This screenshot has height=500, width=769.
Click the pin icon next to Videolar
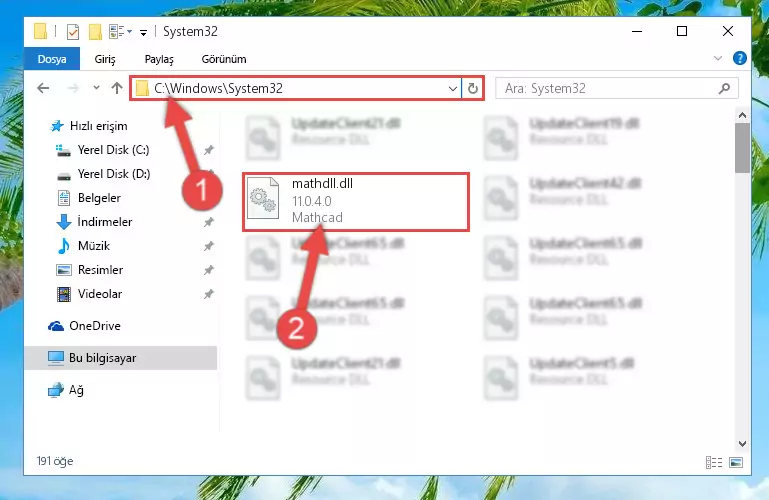[x=209, y=294]
